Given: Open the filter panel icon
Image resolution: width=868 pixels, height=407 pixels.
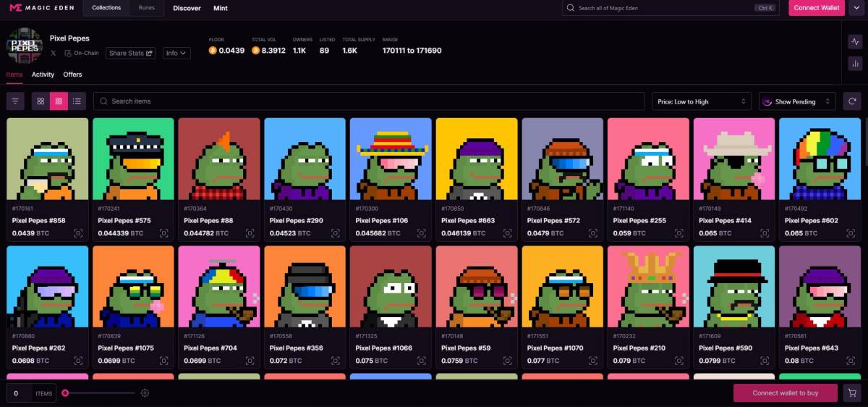Looking at the screenshot, I should point(15,101).
